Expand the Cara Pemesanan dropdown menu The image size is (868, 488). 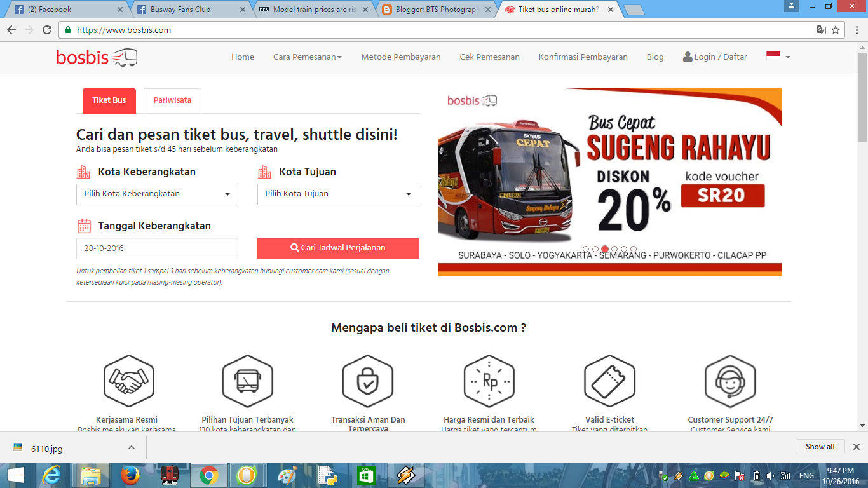tap(308, 57)
